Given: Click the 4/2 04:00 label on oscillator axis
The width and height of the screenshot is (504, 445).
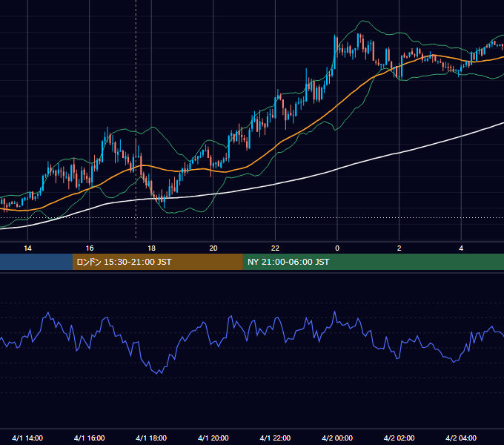Looking at the screenshot, I should (461, 438).
